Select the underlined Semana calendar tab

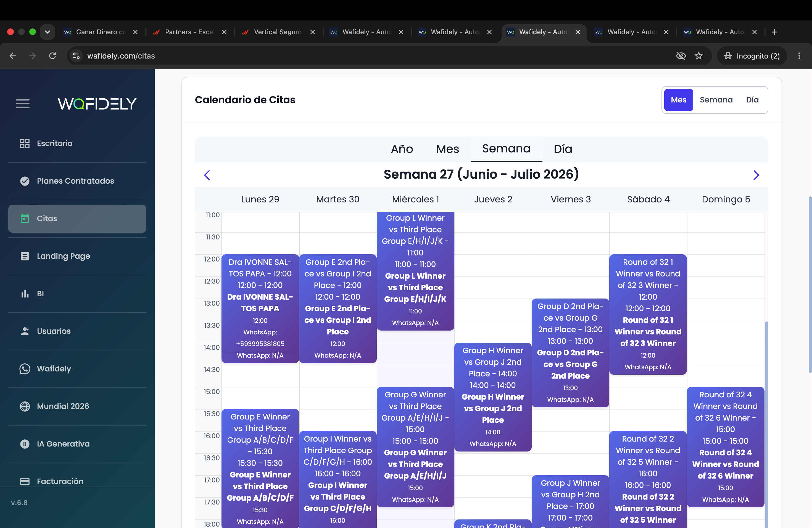coord(506,149)
